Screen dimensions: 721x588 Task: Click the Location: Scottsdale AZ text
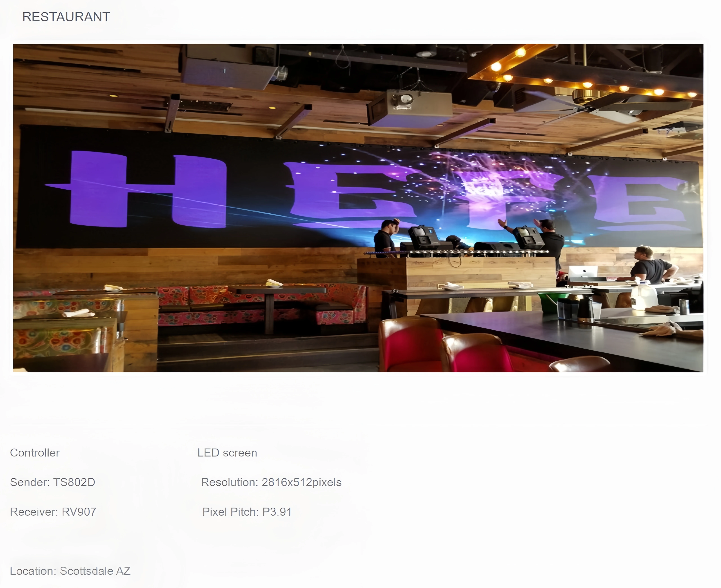pyautogui.click(x=70, y=571)
